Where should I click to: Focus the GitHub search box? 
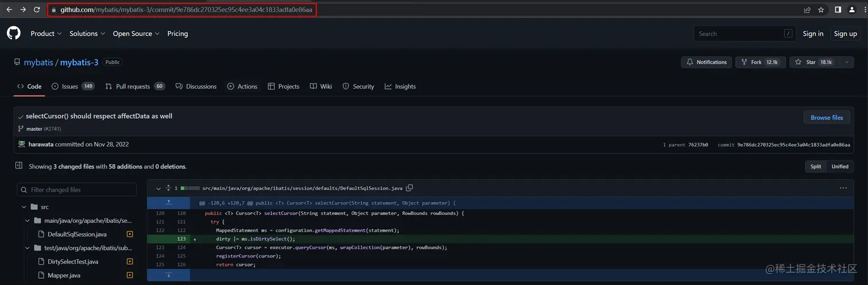(745, 33)
